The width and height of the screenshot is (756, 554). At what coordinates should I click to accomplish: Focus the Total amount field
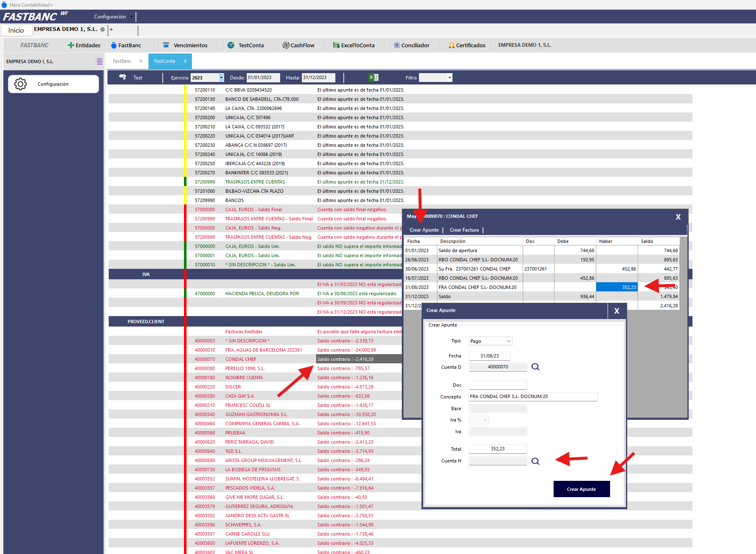pos(498,449)
